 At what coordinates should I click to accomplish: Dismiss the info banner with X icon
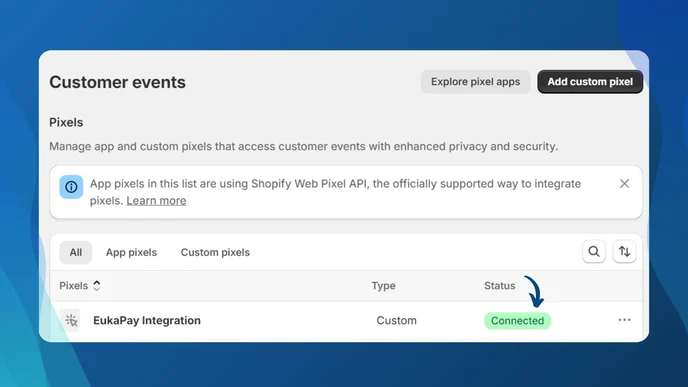point(624,183)
